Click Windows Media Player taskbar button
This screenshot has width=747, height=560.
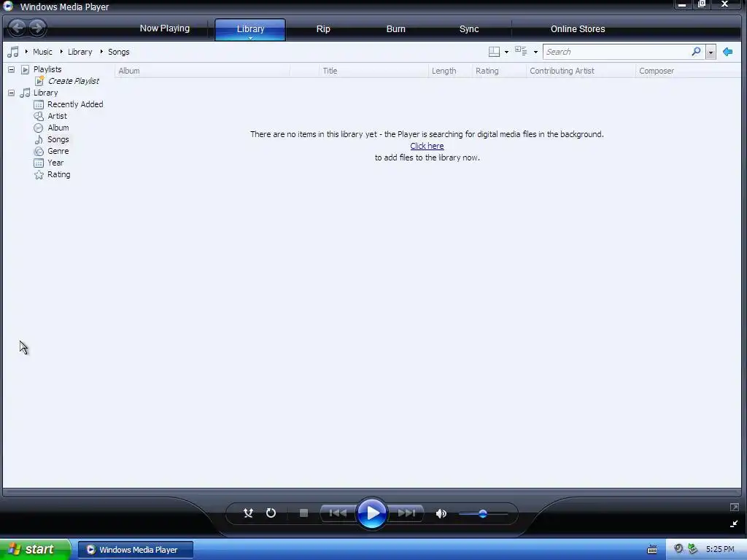pyautogui.click(x=135, y=550)
